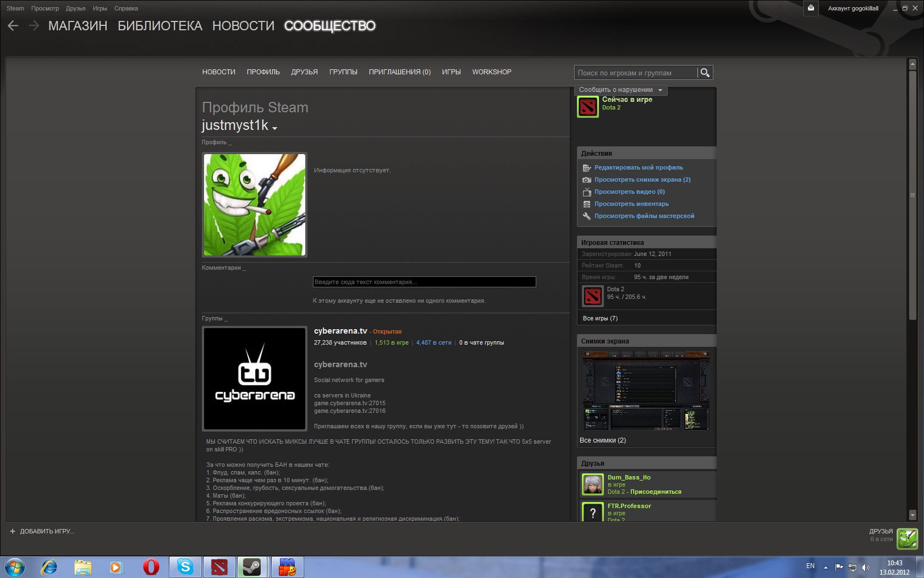Open ПРИГЛАШЕНИЯ (0) tab
This screenshot has height=578, width=924.
(x=400, y=72)
